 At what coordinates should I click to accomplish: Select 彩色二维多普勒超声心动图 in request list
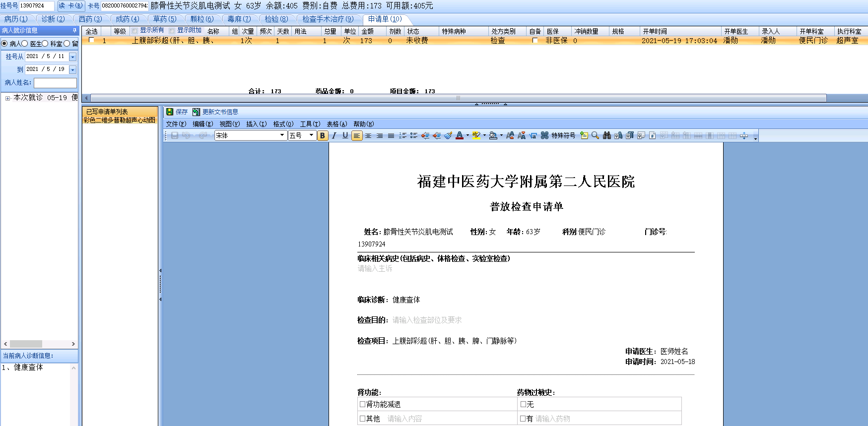(120, 120)
